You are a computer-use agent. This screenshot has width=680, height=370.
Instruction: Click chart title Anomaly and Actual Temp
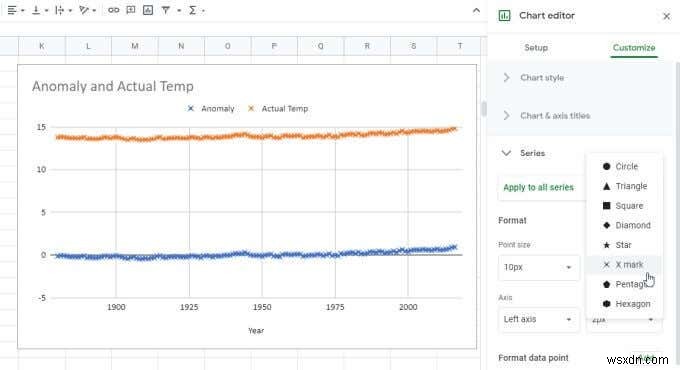point(113,86)
